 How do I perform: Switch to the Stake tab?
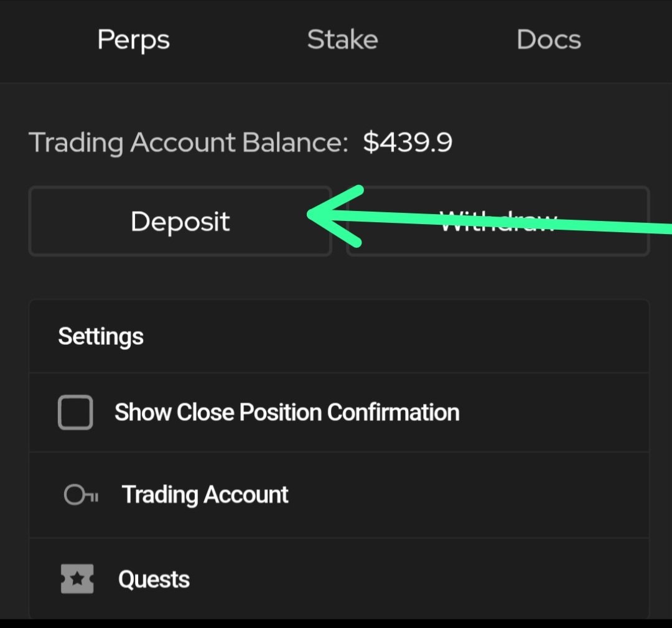coord(342,40)
